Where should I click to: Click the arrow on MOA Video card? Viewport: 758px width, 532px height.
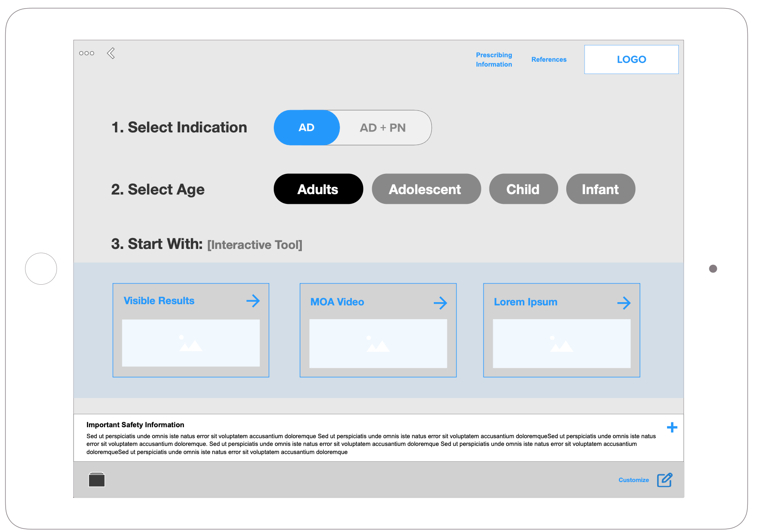point(440,303)
